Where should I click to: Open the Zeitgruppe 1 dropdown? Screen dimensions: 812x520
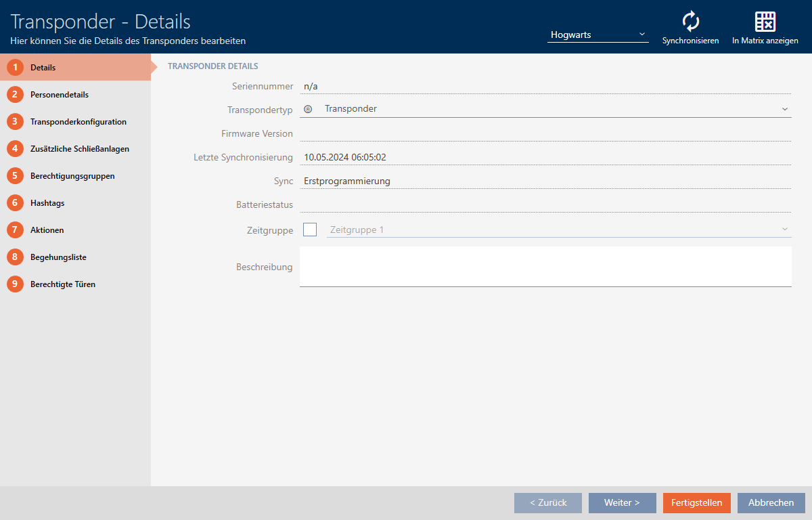click(x=558, y=230)
